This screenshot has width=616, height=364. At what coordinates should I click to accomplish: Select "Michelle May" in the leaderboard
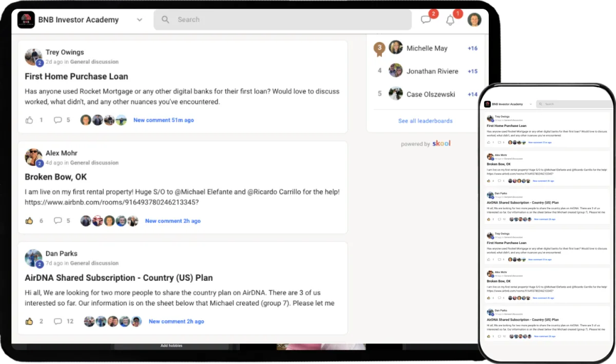pyautogui.click(x=427, y=48)
